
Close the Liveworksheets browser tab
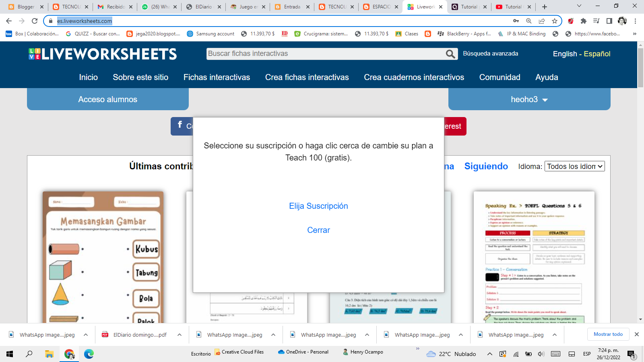point(441,7)
